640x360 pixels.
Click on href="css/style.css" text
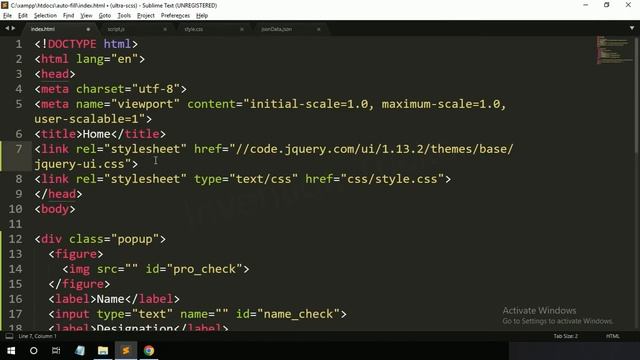375,179
